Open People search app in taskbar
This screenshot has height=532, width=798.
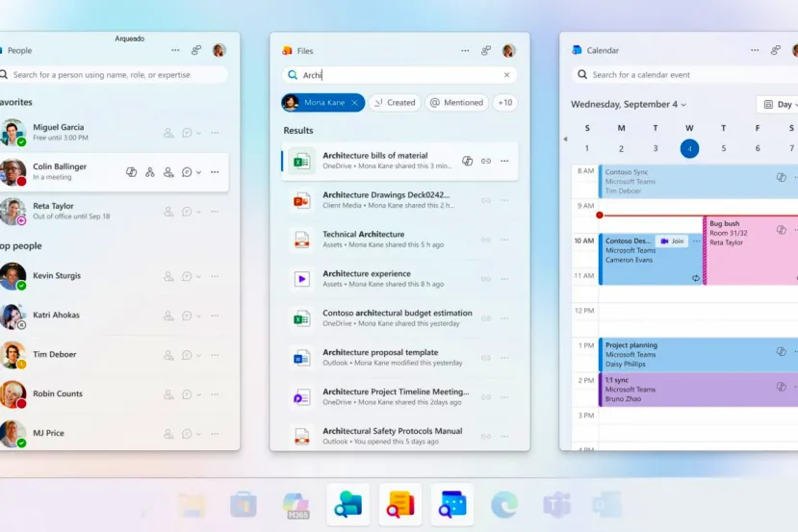click(x=348, y=504)
